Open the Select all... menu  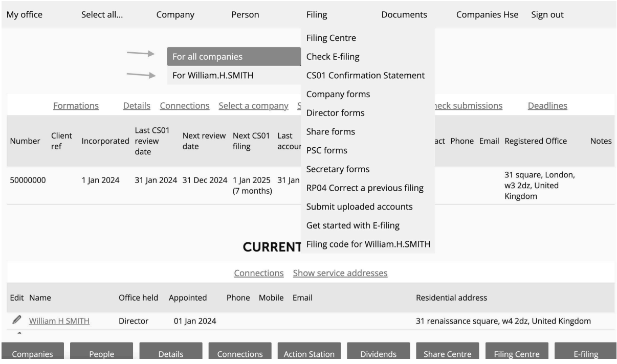coord(102,15)
